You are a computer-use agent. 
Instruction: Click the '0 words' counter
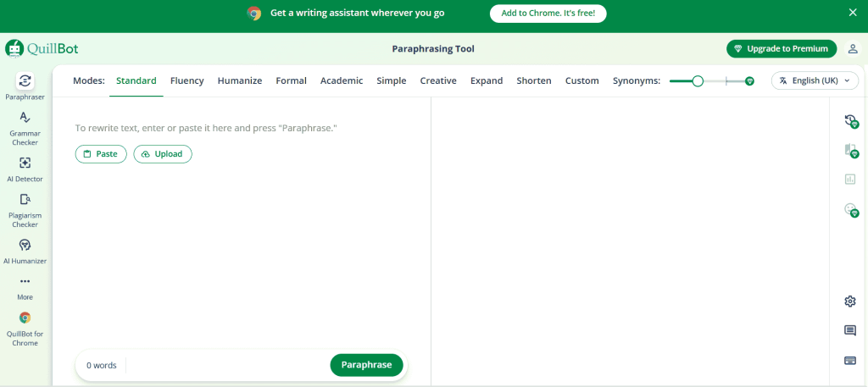point(102,366)
